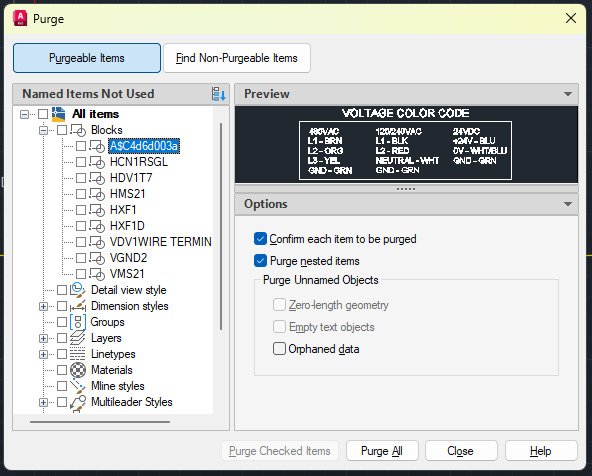Image resolution: width=592 pixels, height=476 pixels.
Task: Click the Layers category icon
Action: click(78, 338)
